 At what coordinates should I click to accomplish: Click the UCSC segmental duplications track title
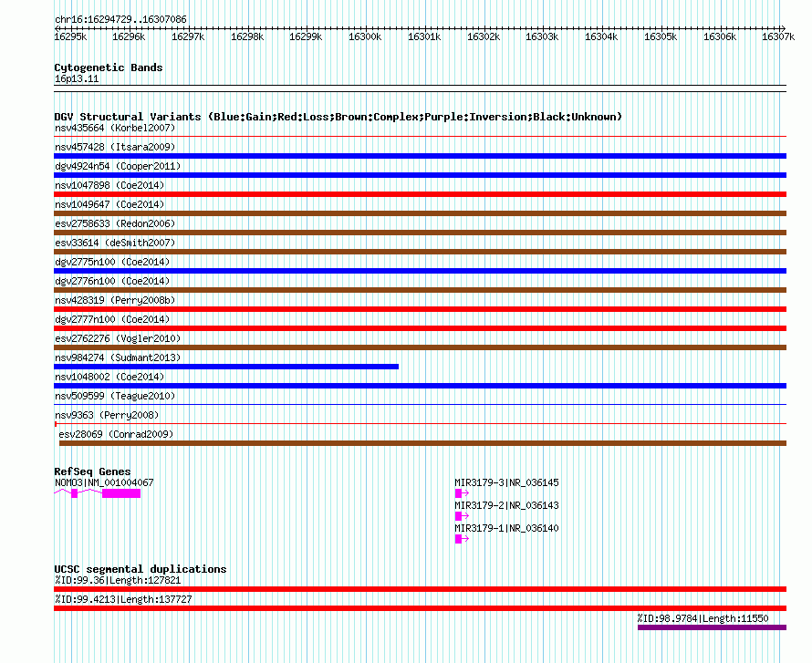click(x=141, y=569)
